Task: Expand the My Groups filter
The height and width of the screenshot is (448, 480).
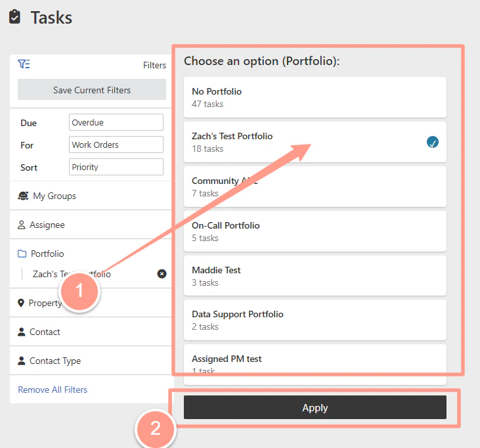Action: tap(91, 196)
